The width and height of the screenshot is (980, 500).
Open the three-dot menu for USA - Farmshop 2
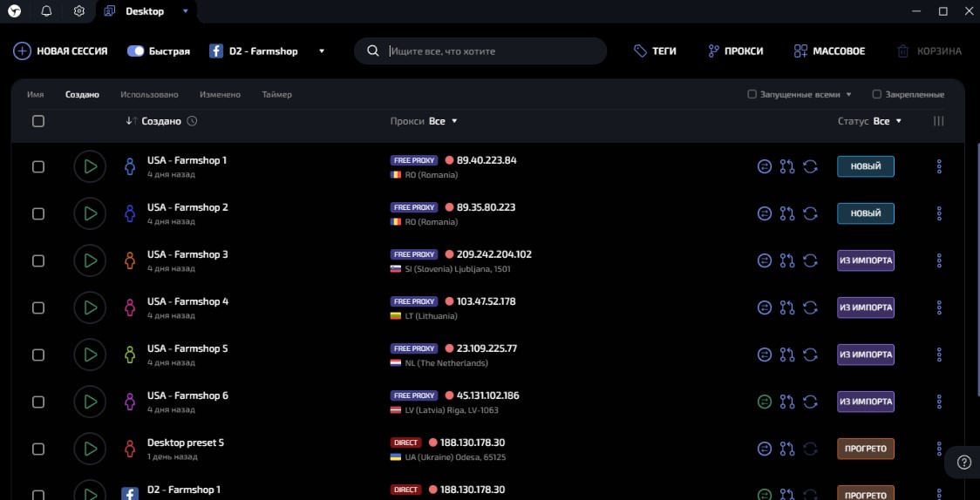939,213
